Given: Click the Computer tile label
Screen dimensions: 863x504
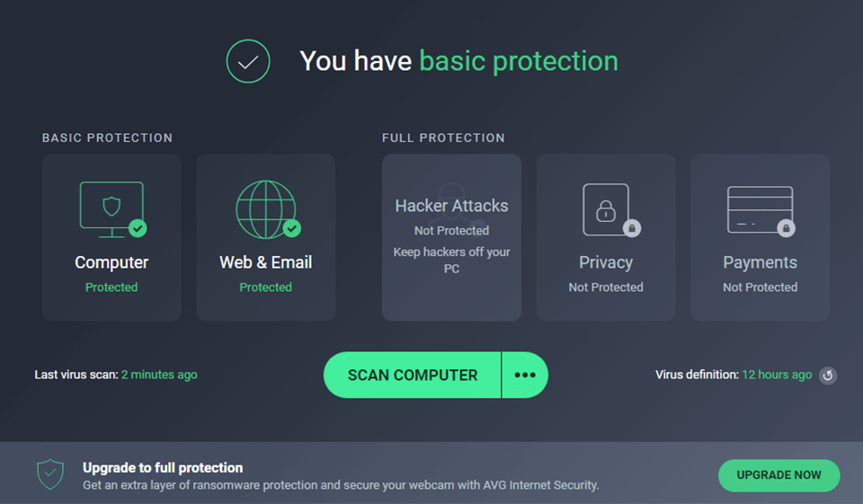Looking at the screenshot, I should tap(111, 262).
